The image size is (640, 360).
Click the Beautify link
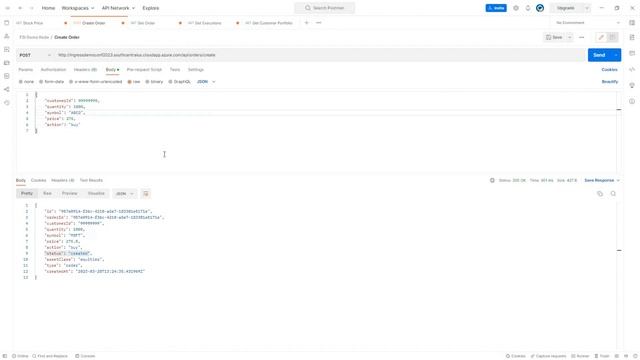pyautogui.click(x=610, y=82)
